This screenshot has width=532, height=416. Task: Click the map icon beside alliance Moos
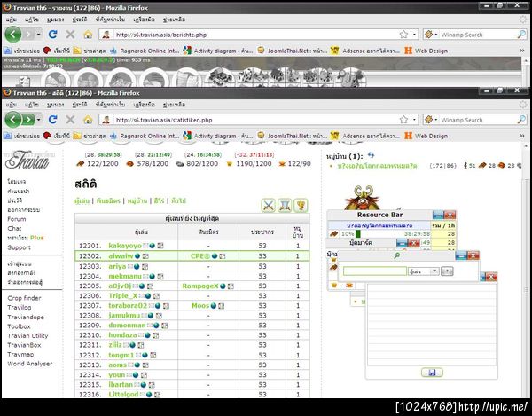coord(221,306)
